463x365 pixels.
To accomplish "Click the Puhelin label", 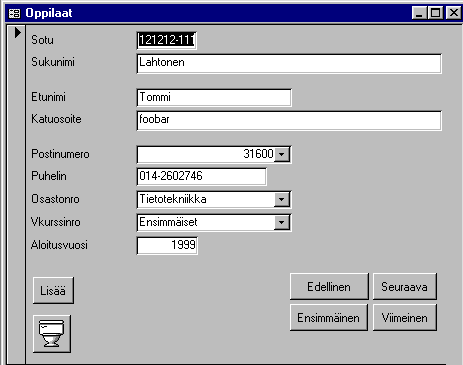I will tap(49, 176).
